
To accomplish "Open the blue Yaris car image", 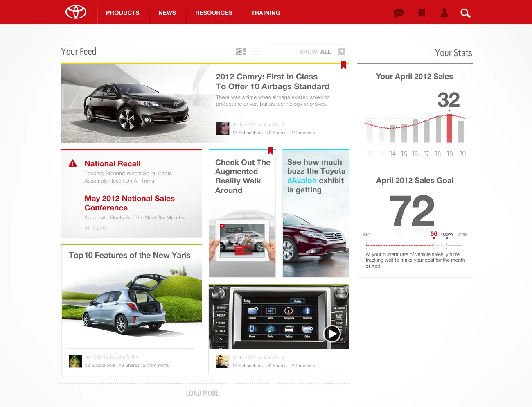I will point(125,305).
